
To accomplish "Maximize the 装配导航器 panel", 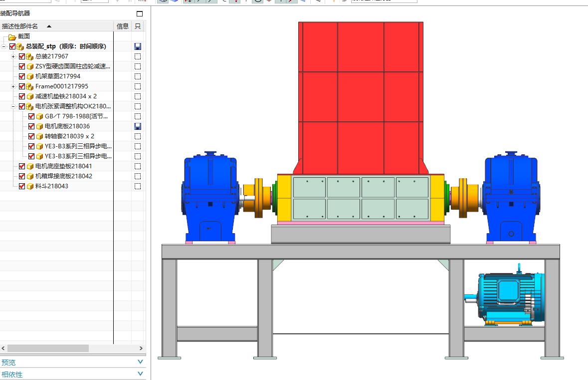I will 140,14.
